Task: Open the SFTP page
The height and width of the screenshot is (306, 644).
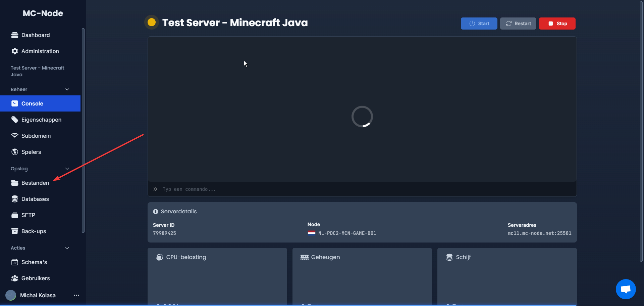Action: tap(40, 215)
